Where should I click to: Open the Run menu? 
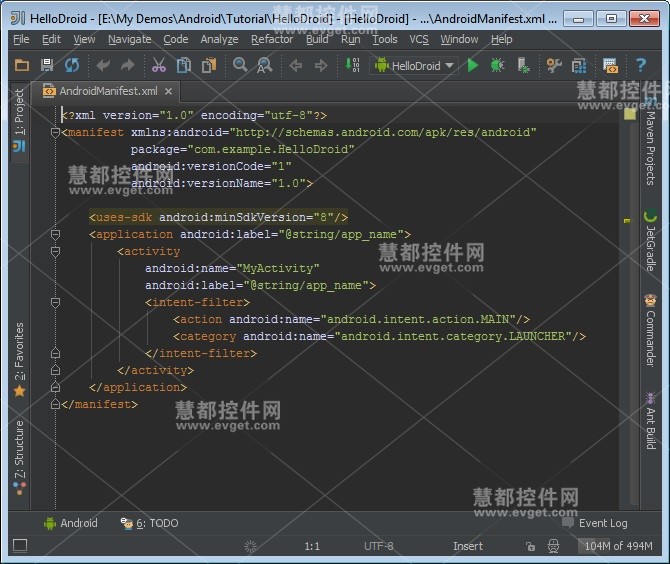(x=350, y=39)
